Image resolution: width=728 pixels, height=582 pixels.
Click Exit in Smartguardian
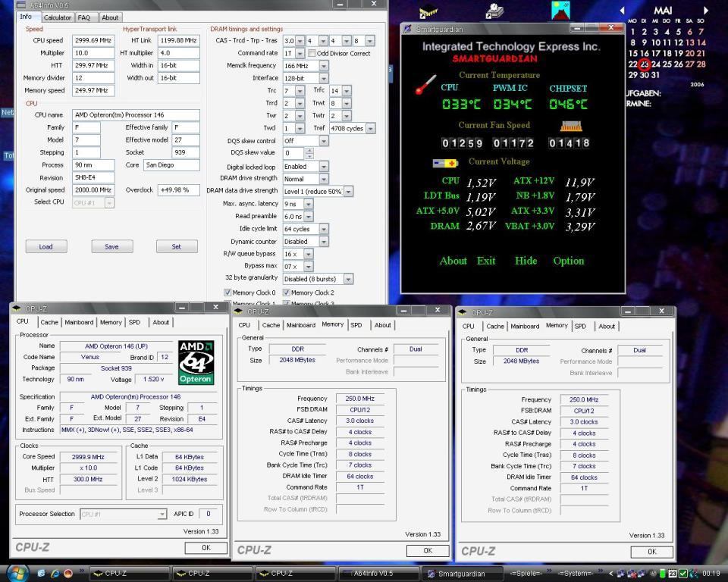click(x=486, y=261)
